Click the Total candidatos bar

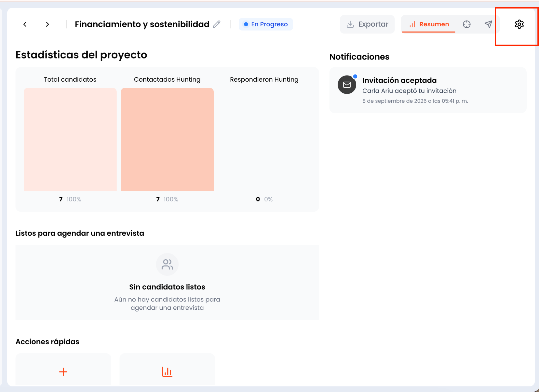(70, 139)
